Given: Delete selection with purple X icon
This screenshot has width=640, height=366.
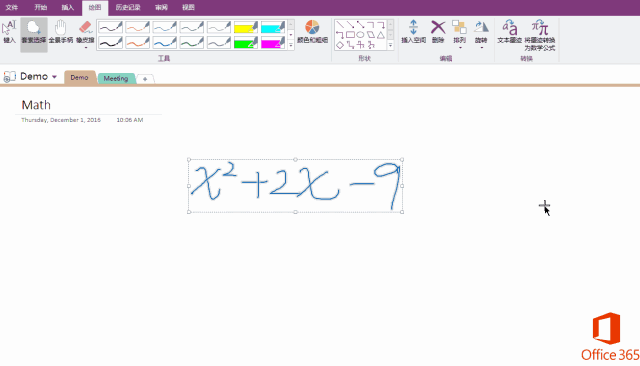Looking at the screenshot, I should pyautogui.click(x=438, y=32).
